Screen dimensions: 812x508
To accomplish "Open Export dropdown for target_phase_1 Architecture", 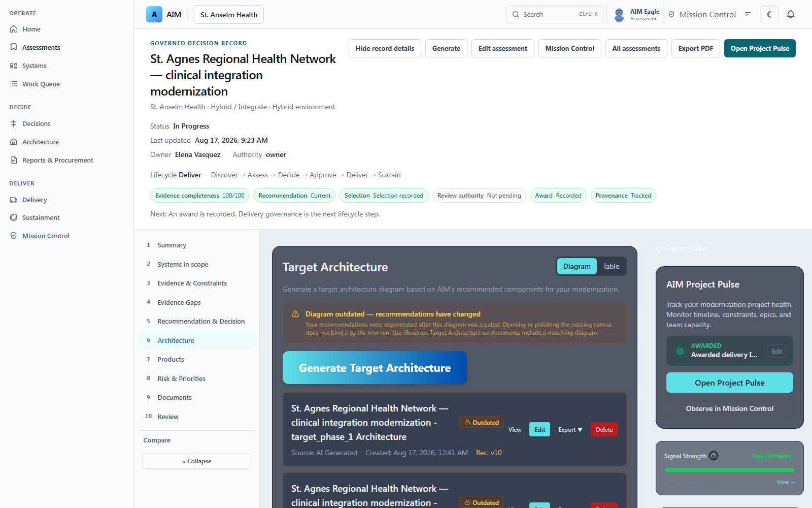I will coord(570,430).
